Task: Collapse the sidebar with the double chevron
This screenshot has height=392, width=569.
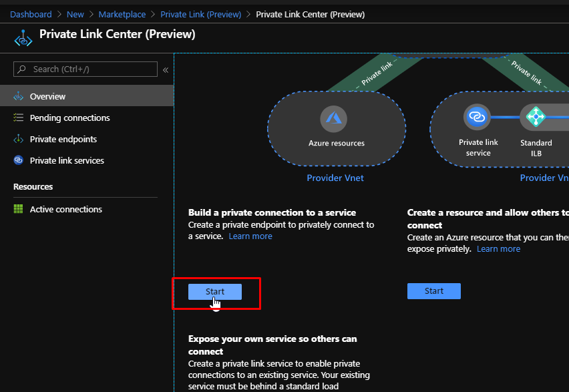Action: 166,69
